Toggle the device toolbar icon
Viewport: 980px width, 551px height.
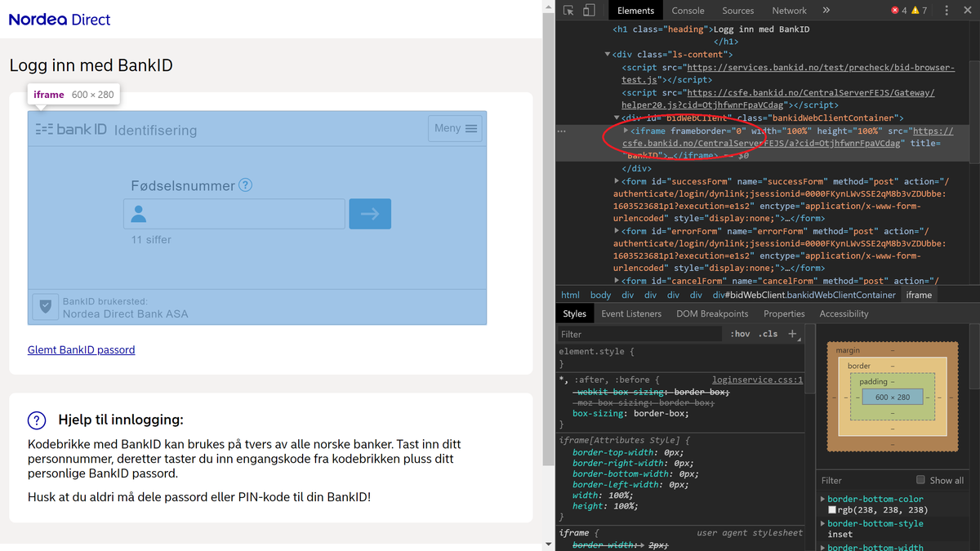(x=589, y=11)
